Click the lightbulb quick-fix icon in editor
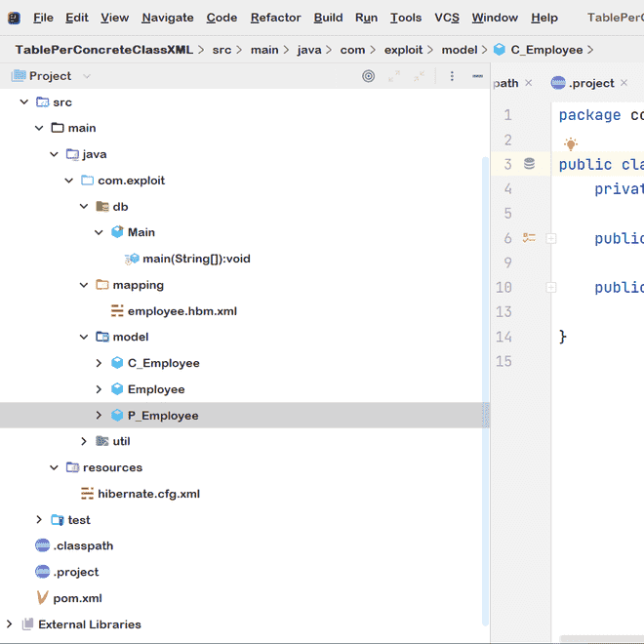Screen dimensions: 644x644 [x=571, y=143]
